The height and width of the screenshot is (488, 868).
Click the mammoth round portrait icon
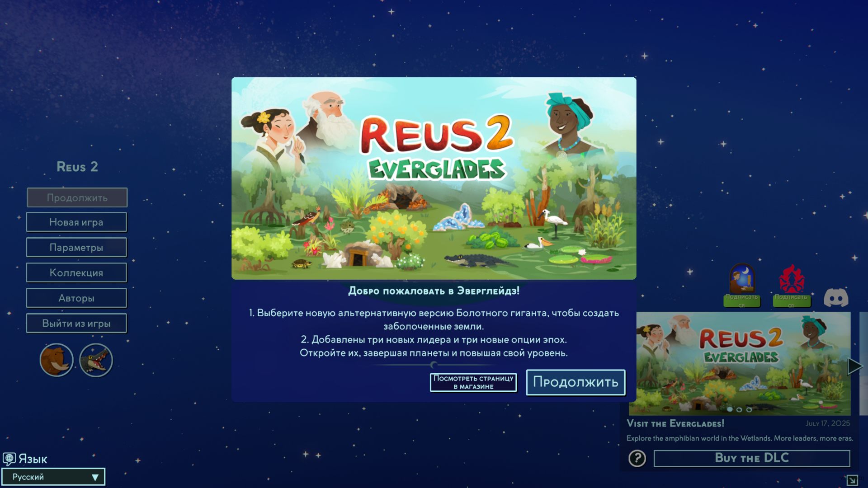(x=57, y=360)
